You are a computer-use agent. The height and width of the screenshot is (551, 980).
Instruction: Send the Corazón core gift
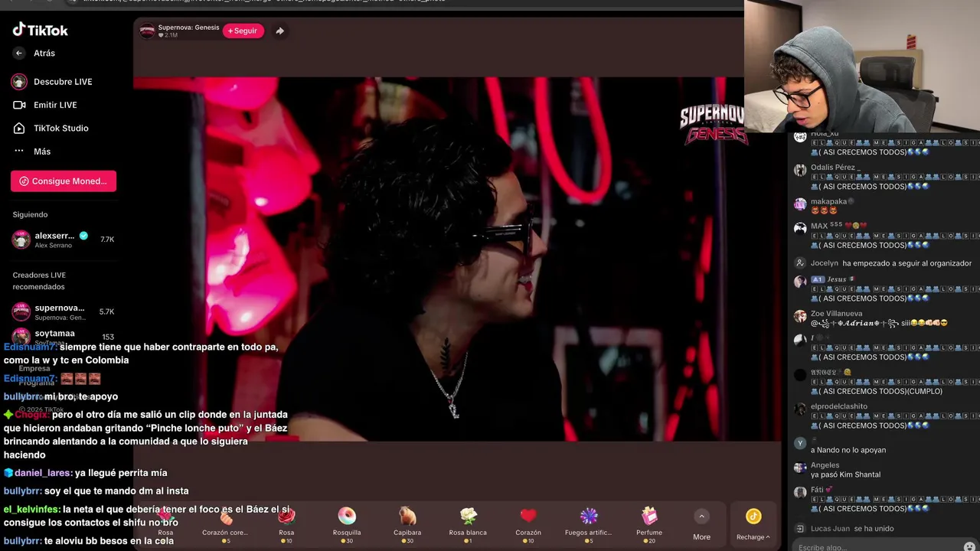click(x=225, y=524)
